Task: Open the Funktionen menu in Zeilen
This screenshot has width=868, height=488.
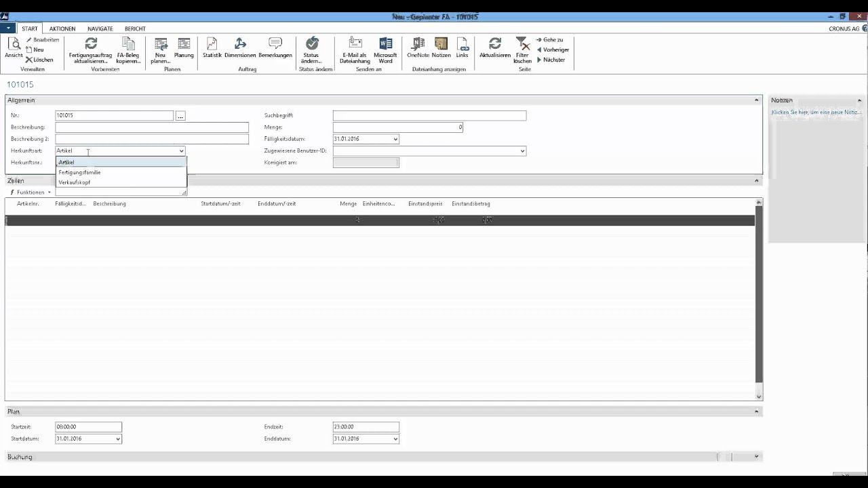Action: 31,192
